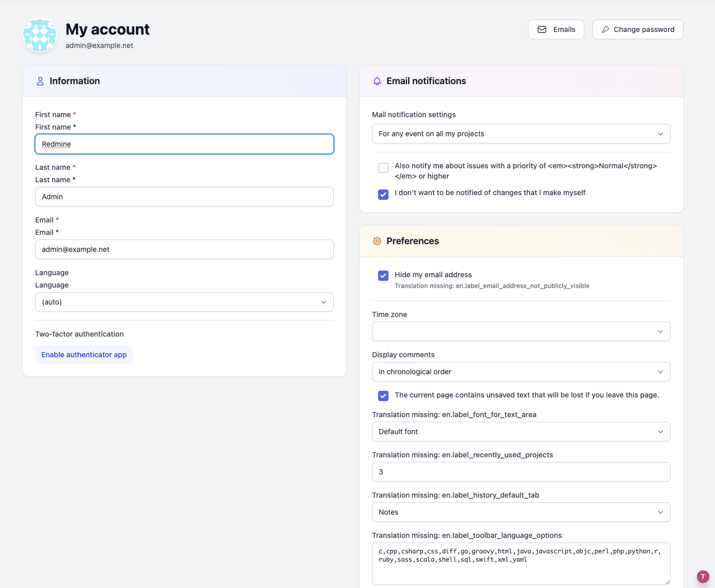Click the round T badge icon
The height and width of the screenshot is (588, 715).
pyautogui.click(x=703, y=577)
